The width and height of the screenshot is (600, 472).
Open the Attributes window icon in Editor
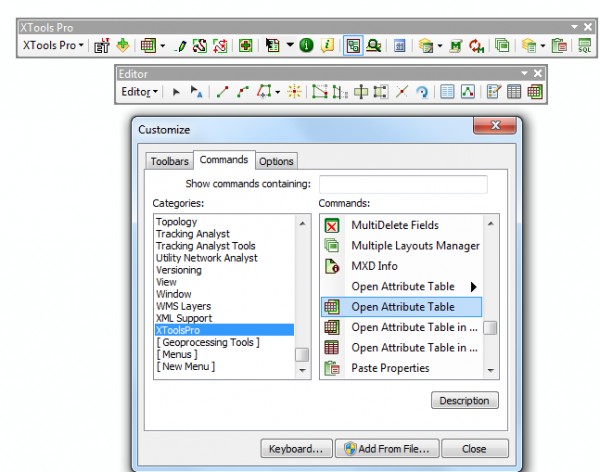pyautogui.click(x=447, y=92)
